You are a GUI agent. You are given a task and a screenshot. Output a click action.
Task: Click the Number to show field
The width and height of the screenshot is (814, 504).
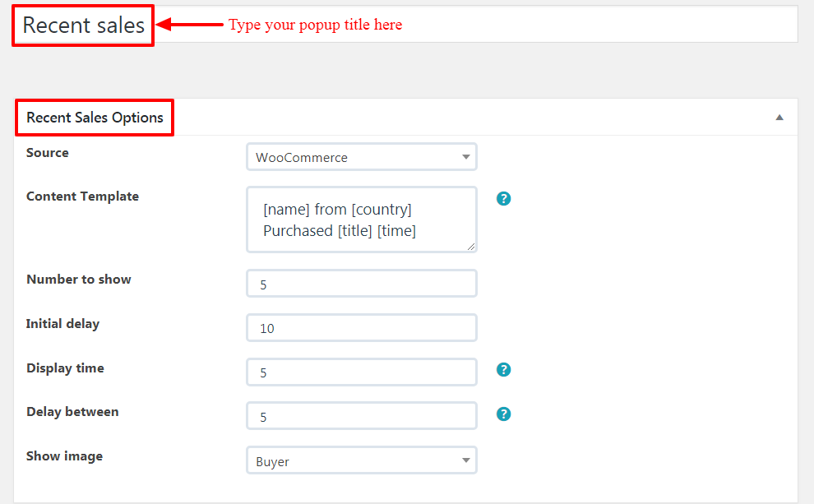361,284
